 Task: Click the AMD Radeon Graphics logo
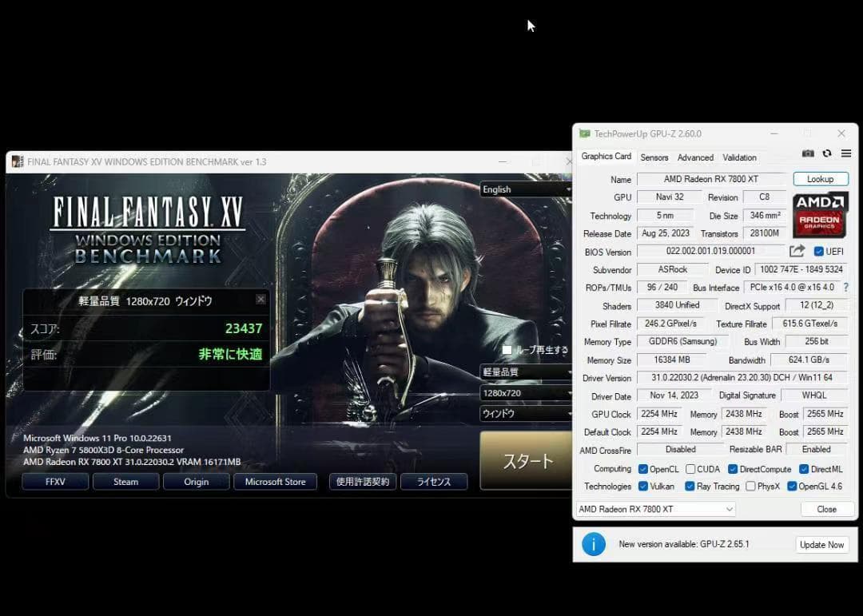(821, 214)
